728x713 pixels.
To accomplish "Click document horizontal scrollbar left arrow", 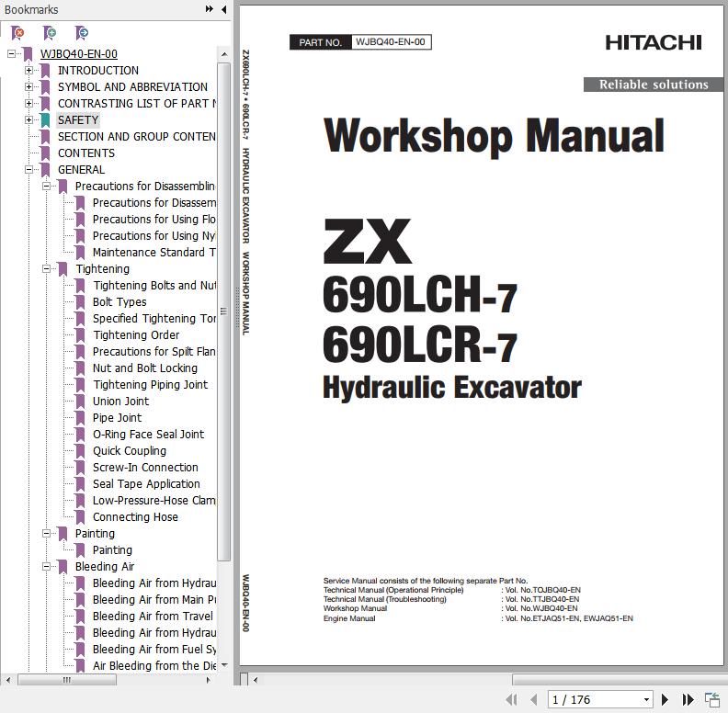I will click(x=256, y=680).
